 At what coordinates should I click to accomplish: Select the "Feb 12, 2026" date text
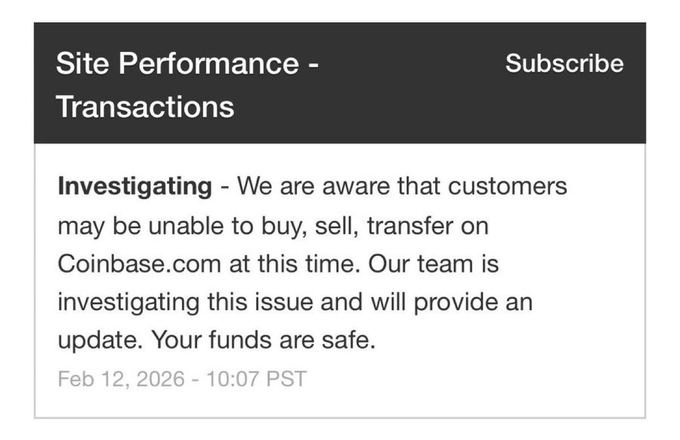point(117,379)
